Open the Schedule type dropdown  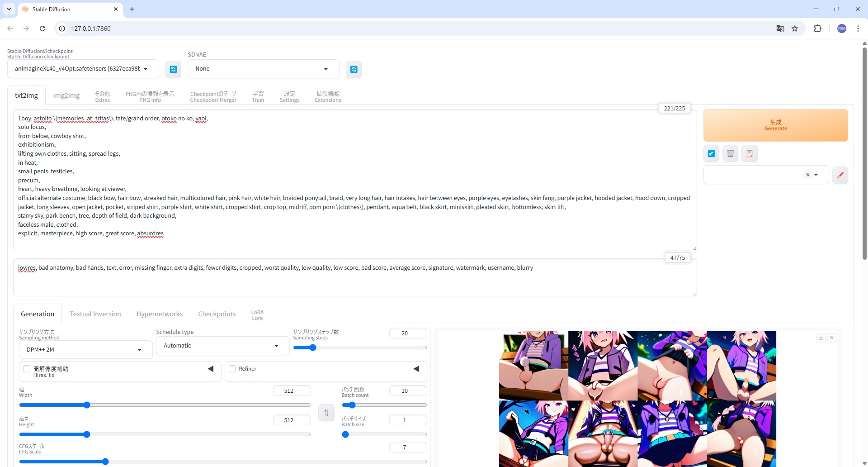[222, 346]
